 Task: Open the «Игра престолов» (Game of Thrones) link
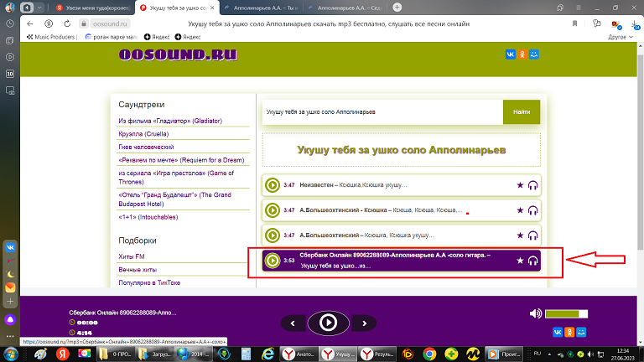tap(176, 178)
